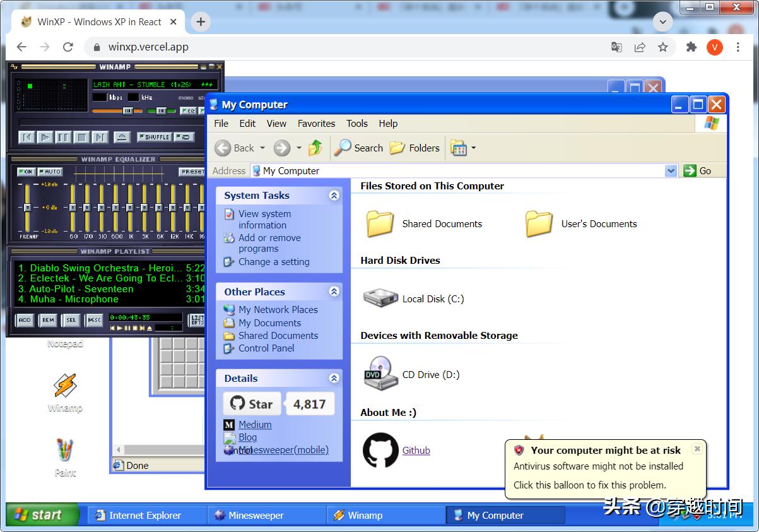Open Search in My Computer toolbar
This screenshot has width=759, height=532.
coord(359,148)
